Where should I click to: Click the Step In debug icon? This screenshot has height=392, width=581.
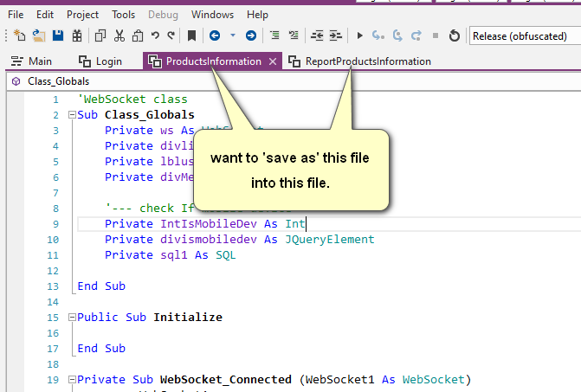coord(378,35)
